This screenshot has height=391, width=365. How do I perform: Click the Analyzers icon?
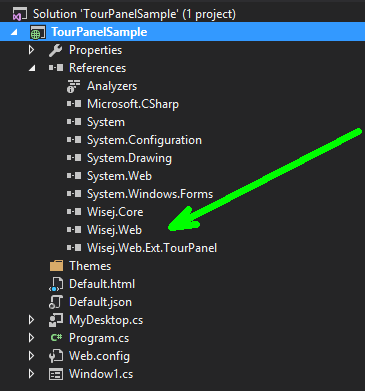[x=73, y=86]
